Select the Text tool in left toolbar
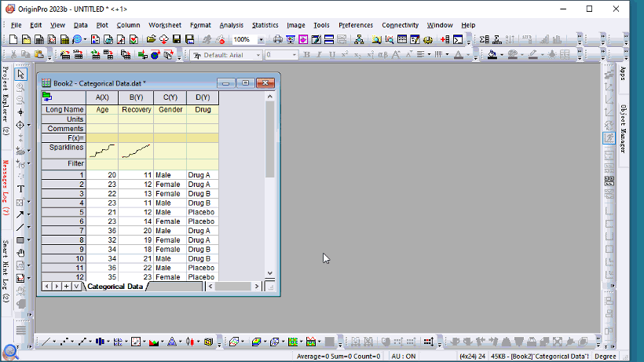The height and width of the screenshot is (362, 644). pyautogui.click(x=20, y=189)
